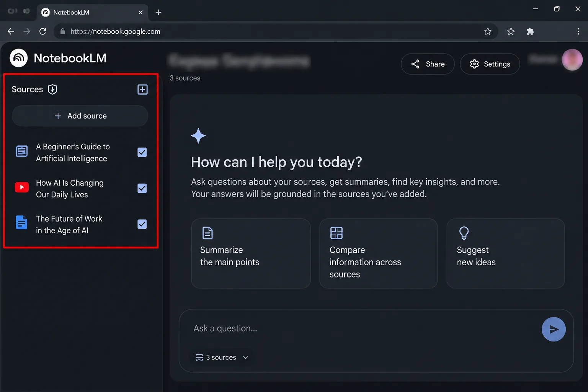Click the bookmark star in the address bar
Image resolution: width=588 pixels, height=392 pixels.
point(488,31)
